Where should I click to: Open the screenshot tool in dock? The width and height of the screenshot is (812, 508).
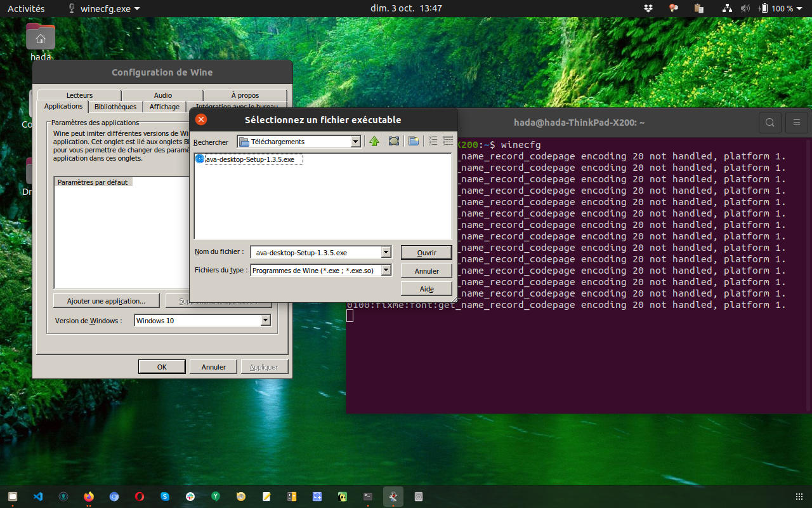point(317,497)
